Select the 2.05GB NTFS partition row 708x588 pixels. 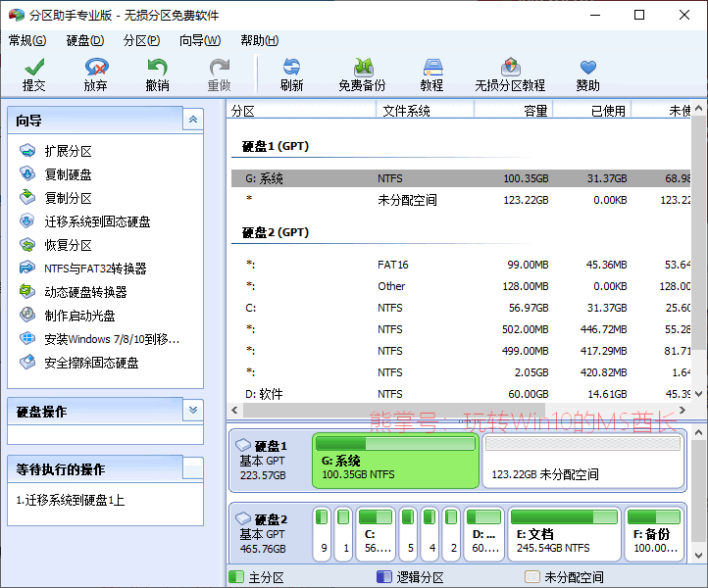pos(461,372)
